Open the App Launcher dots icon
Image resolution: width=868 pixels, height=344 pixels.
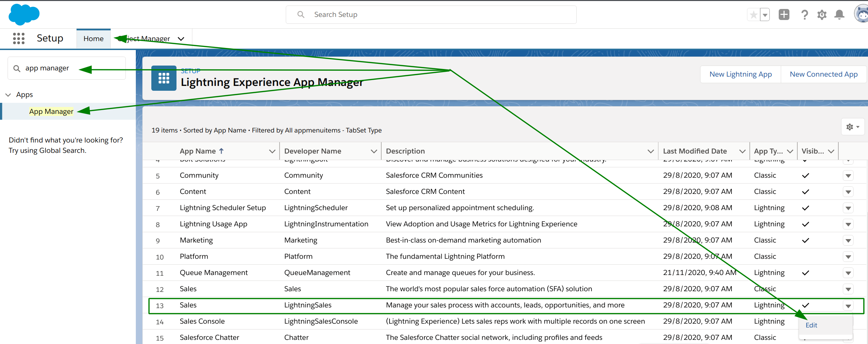click(x=19, y=38)
